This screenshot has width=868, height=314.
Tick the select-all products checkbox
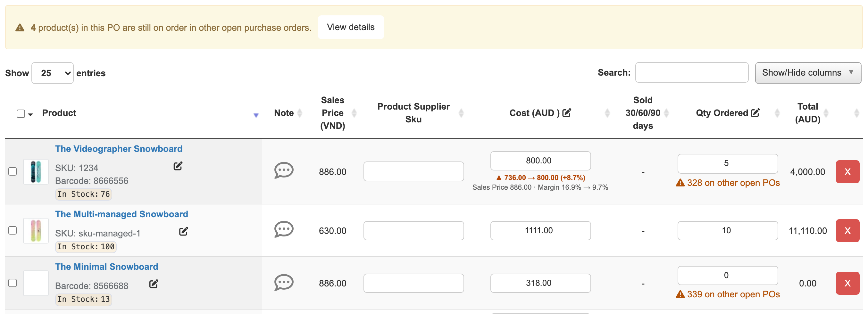coord(21,113)
